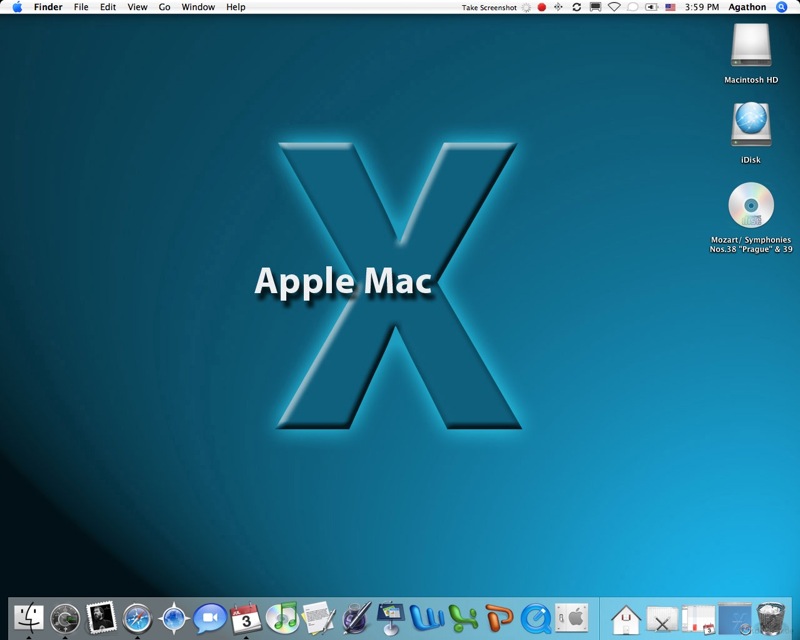Viewport: 800px width, 640px height.
Task: Open the Trash in the Dock
Action: [x=770, y=619]
